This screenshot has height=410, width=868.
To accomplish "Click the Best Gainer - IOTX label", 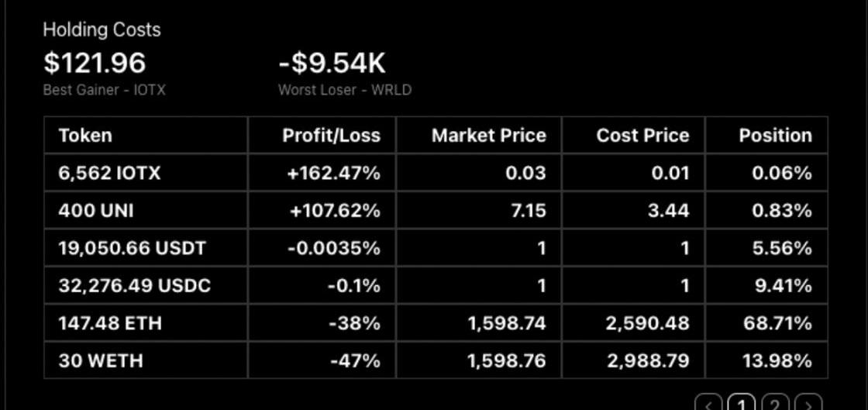I will 104,90.
